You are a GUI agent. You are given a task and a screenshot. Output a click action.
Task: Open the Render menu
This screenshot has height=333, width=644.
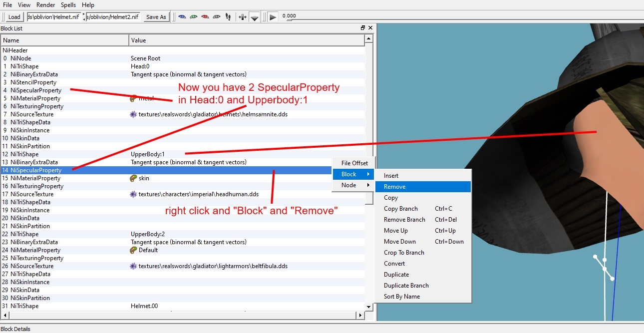(x=46, y=5)
